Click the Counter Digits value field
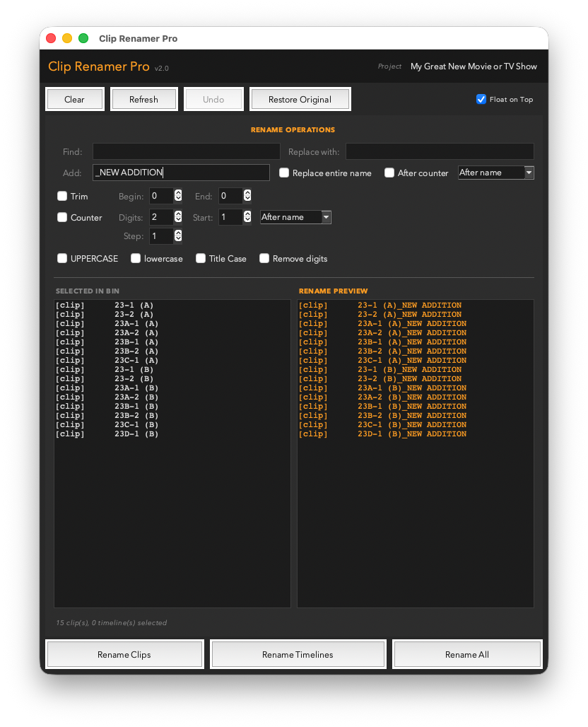 [x=162, y=216]
